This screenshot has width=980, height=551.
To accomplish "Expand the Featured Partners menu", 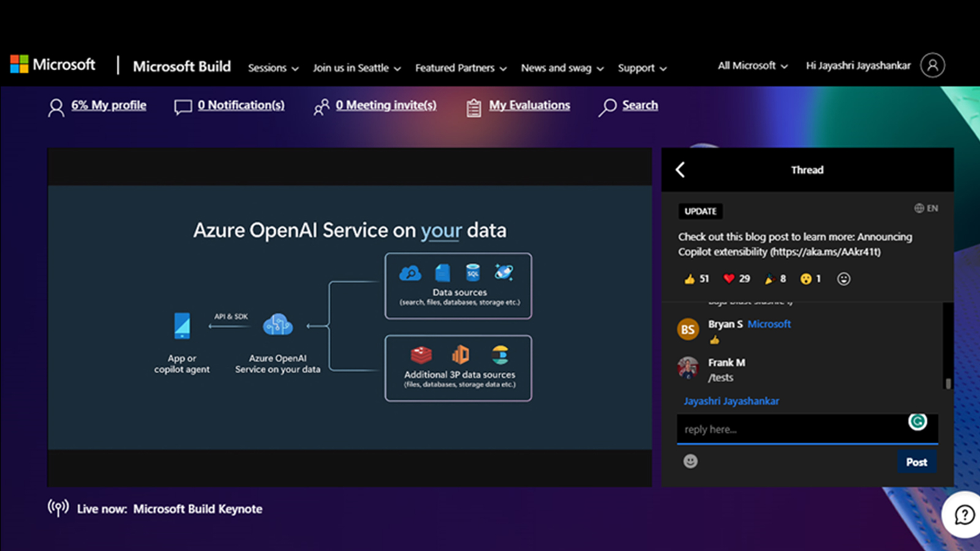I will pos(461,68).
